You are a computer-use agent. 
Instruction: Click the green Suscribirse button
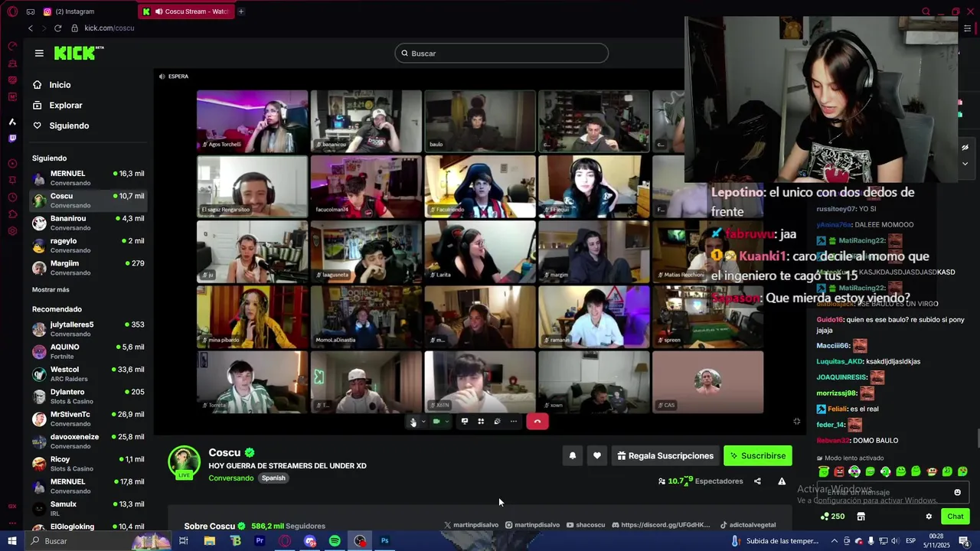(x=758, y=456)
